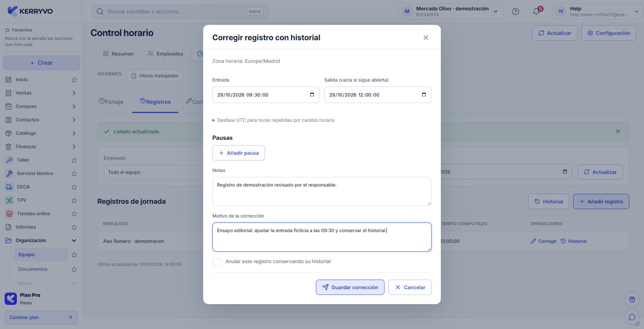Click Cancelar in the dialog
Image resolution: width=644 pixels, height=329 pixels.
click(x=410, y=287)
